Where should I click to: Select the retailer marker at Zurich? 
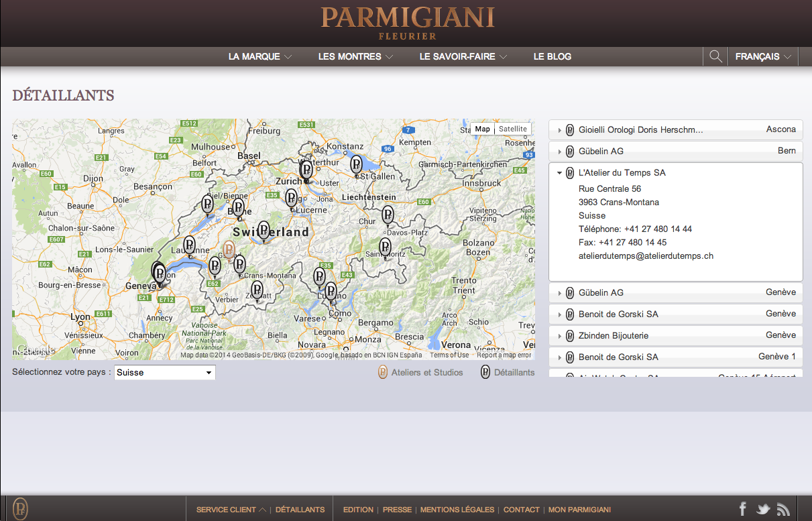(x=306, y=170)
